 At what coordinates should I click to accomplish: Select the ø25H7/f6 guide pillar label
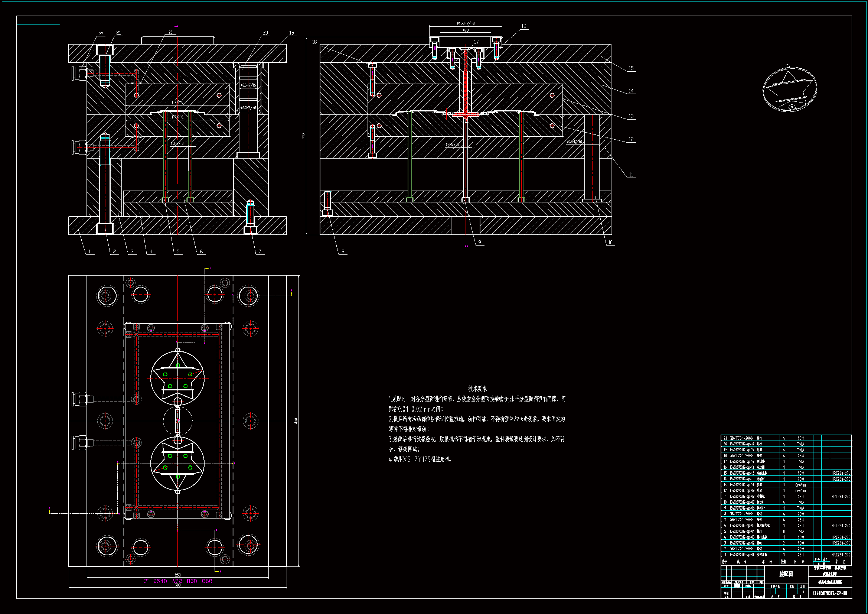[x=248, y=85]
